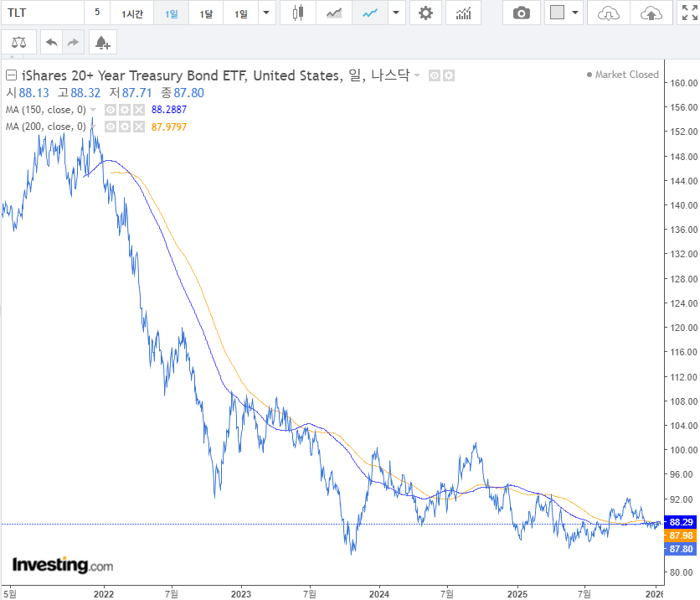This screenshot has height=600, width=700.
Task: Open main series settings gear
Action: (449, 75)
